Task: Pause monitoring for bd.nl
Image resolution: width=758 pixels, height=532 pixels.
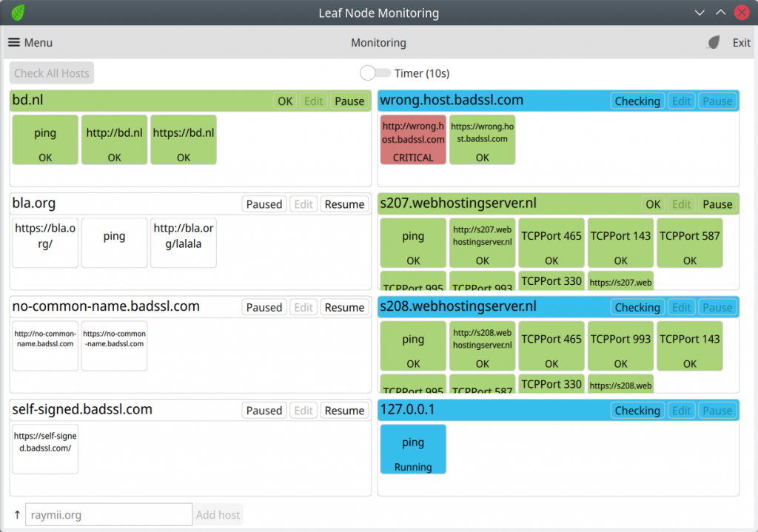Action: tap(349, 101)
